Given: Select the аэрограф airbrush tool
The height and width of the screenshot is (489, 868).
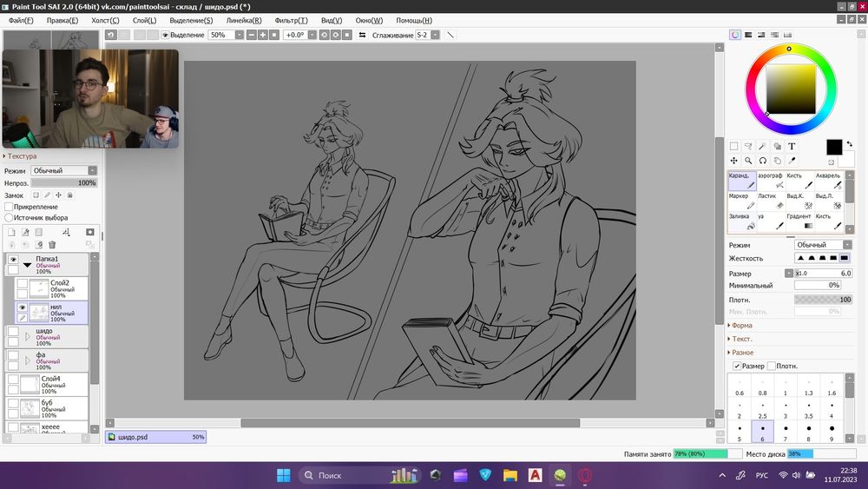Looking at the screenshot, I should (x=771, y=181).
